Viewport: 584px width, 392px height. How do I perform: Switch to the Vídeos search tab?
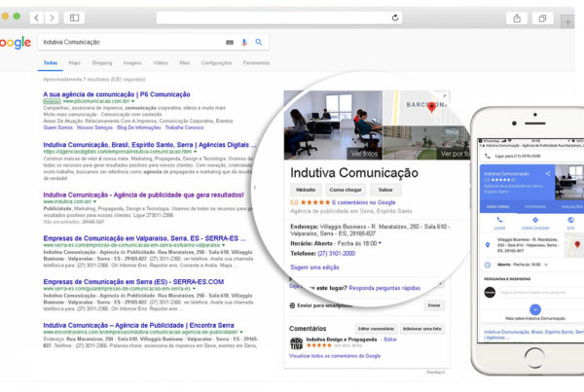point(161,63)
